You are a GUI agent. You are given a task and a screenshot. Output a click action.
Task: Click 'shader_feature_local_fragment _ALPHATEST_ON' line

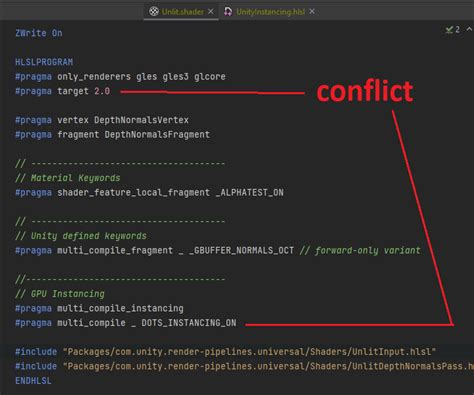point(149,193)
